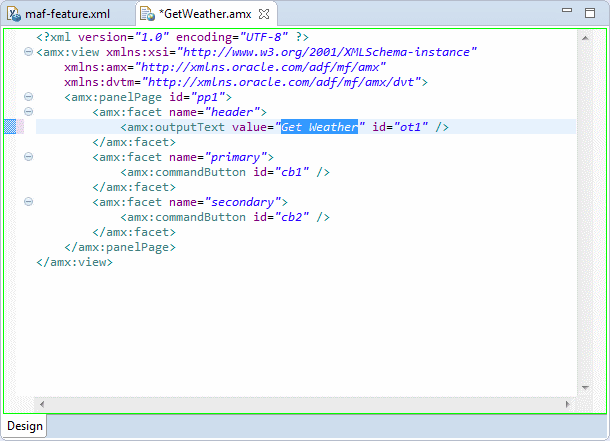Collapse the amx:panelPage fold marker
Viewport: 610px width, 441px height.
click(x=28, y=96)
